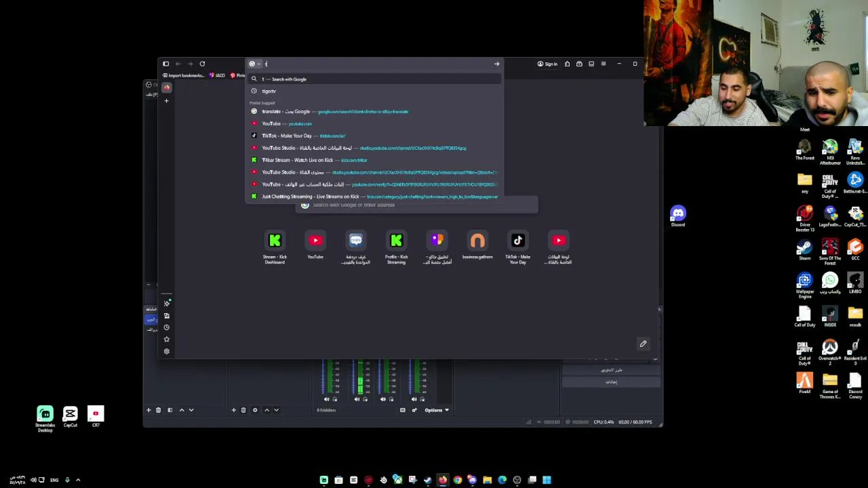Image resolution: width=868 pixels, height=488 pixels.
Task: Open 'Profile - Kick Streaming' shortcut tile
Action: click(x=396, y=247)
